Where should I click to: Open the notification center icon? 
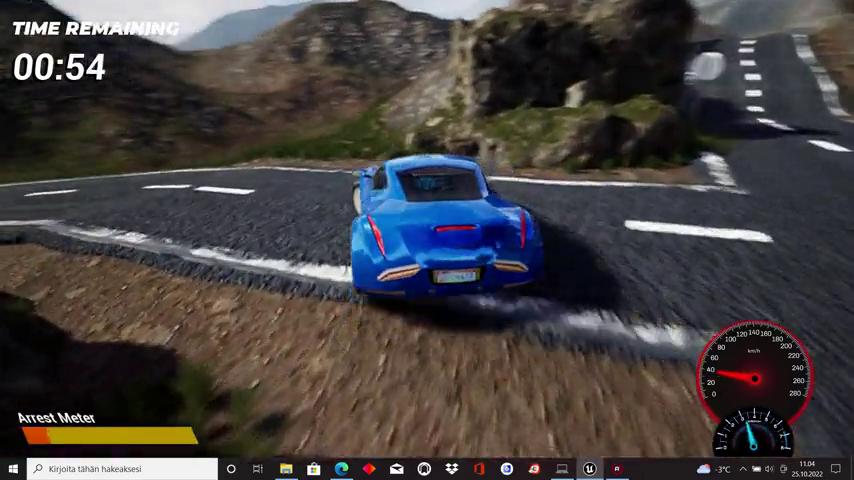tap(836, 469)
